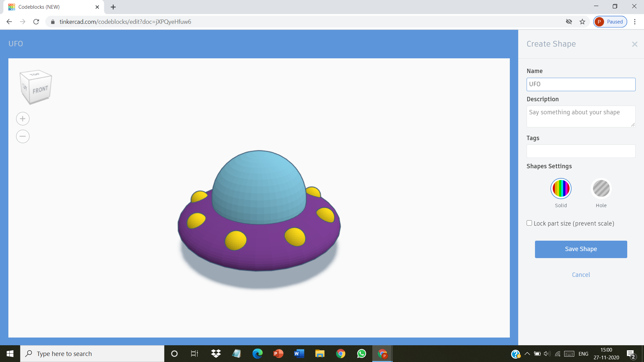The width and height of the screenshot is (644, 362).
Task: Click the third-party cookies blocked eye icon
Action: point(569,21)
